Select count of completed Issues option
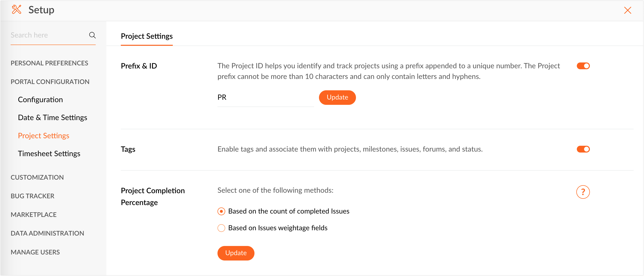 pos(221,211)
